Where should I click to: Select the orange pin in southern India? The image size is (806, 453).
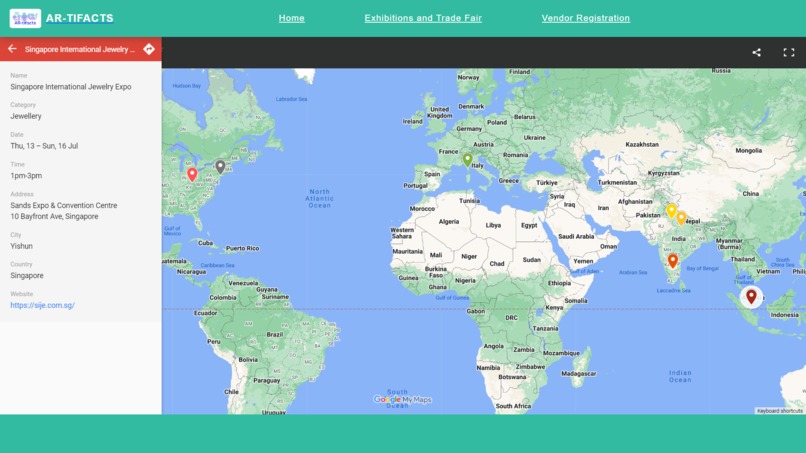[x=672, y=261]
